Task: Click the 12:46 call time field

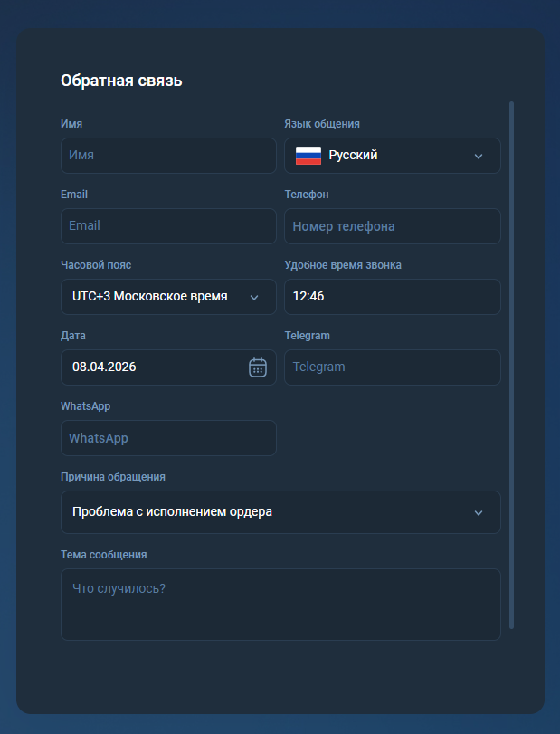Action: point(393,297)
